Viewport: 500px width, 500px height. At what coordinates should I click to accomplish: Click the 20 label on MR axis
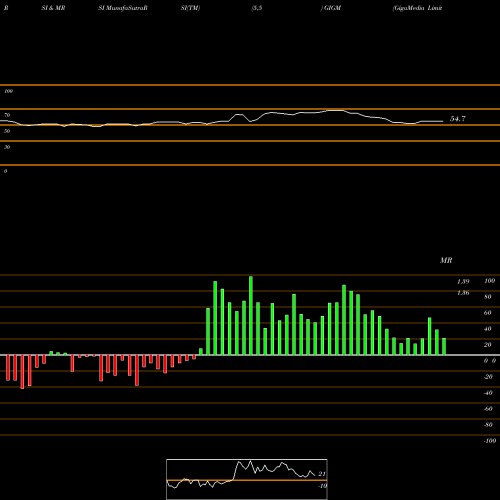point(488,345)
